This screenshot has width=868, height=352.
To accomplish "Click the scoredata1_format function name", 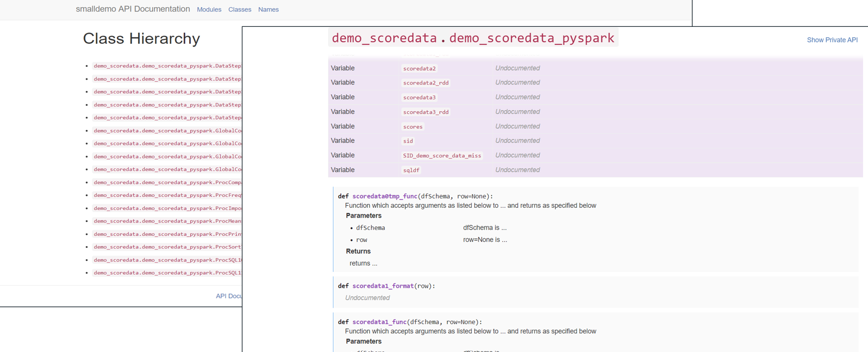I will pos(383,286).
